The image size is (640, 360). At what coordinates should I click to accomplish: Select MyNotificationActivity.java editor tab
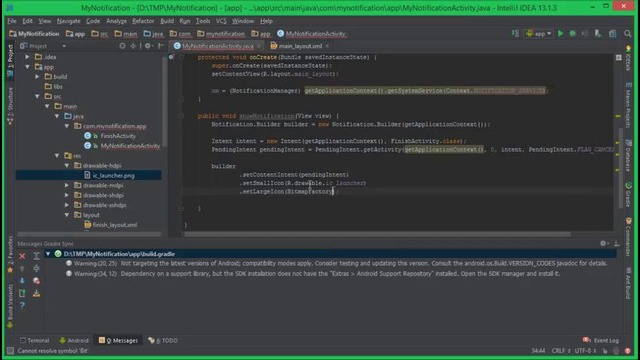point(218,46)
